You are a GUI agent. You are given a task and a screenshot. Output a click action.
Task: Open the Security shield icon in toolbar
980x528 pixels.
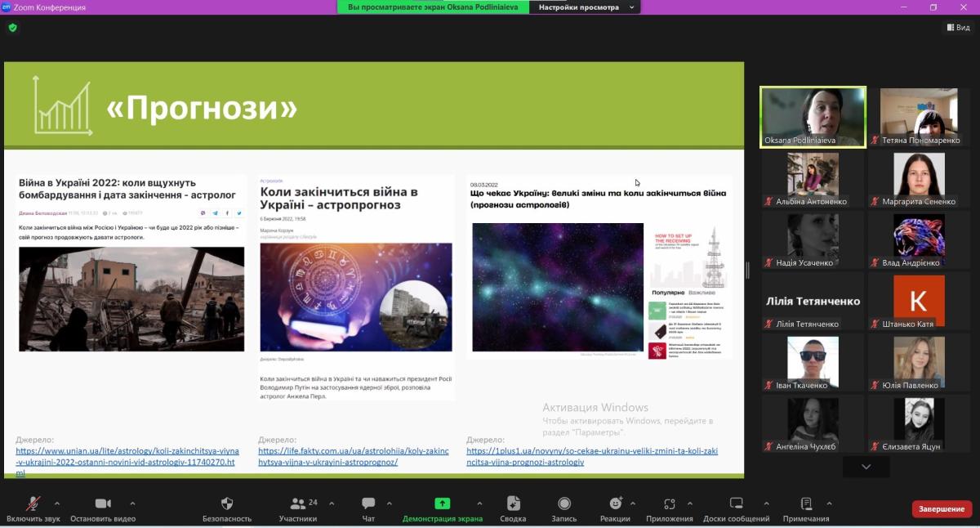click(x=227, y=503)
